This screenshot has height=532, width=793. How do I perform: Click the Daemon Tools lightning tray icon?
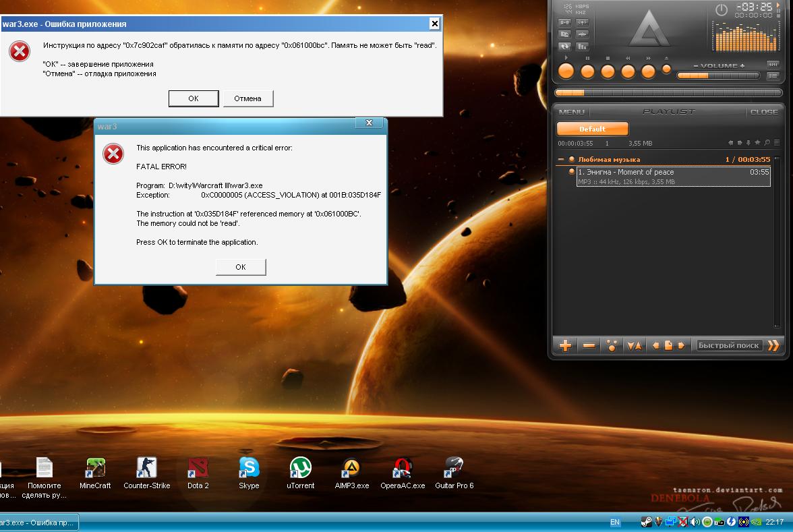(731, 522)
